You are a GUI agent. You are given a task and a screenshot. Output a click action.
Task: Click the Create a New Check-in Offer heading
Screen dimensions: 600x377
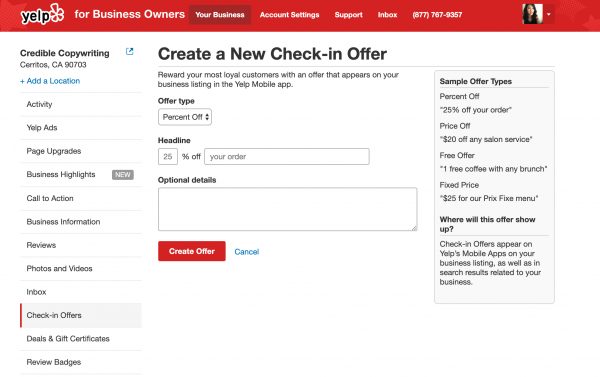(272, 54)
